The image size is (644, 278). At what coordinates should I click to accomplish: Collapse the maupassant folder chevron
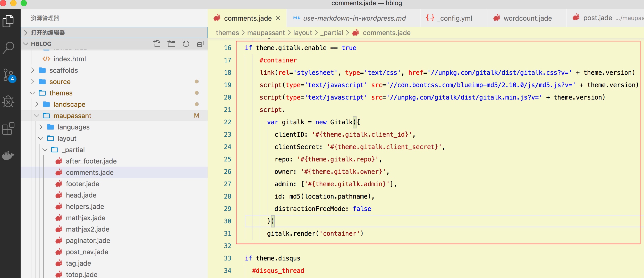click(x=37, y=116)
